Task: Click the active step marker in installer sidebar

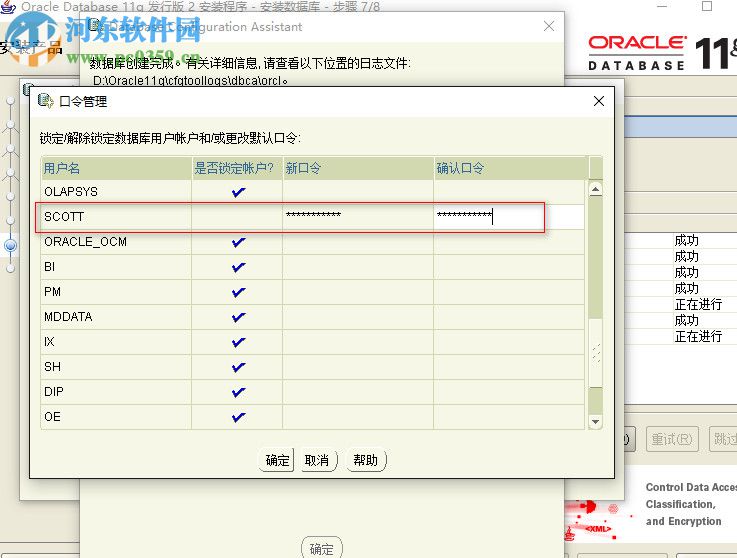Action: point(10,245)
